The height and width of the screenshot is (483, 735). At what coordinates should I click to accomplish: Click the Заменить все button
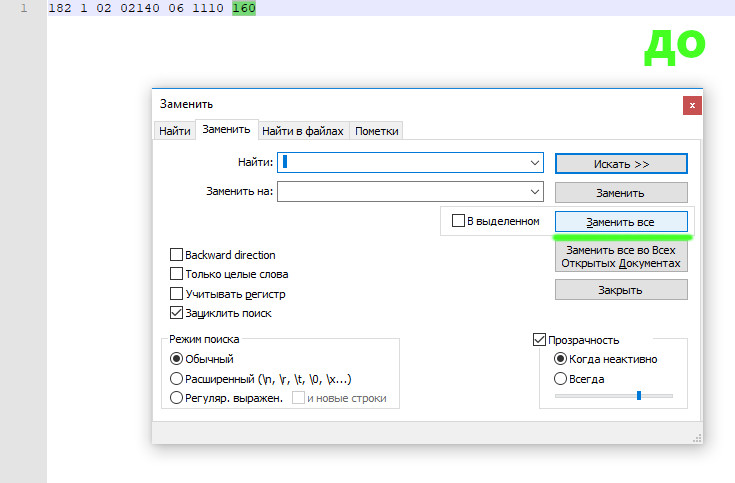pos(620,221)
